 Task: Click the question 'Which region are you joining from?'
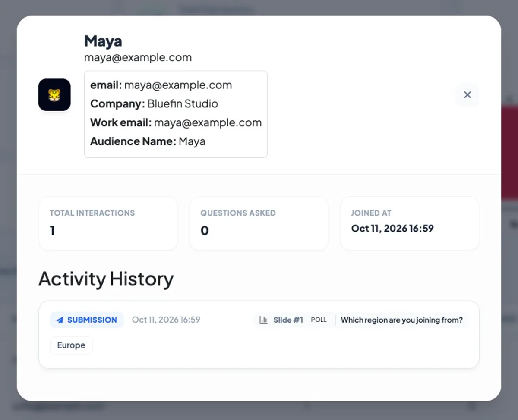402,320
